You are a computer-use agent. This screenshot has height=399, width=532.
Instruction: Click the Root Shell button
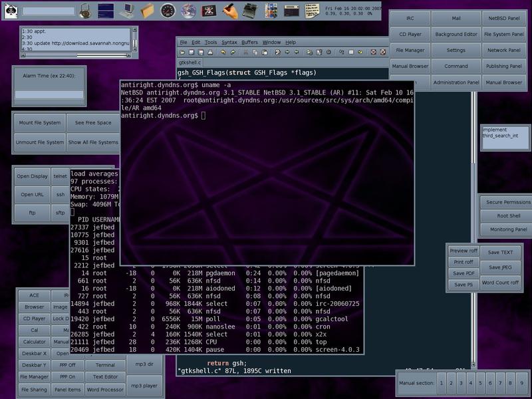pos(507,215)
